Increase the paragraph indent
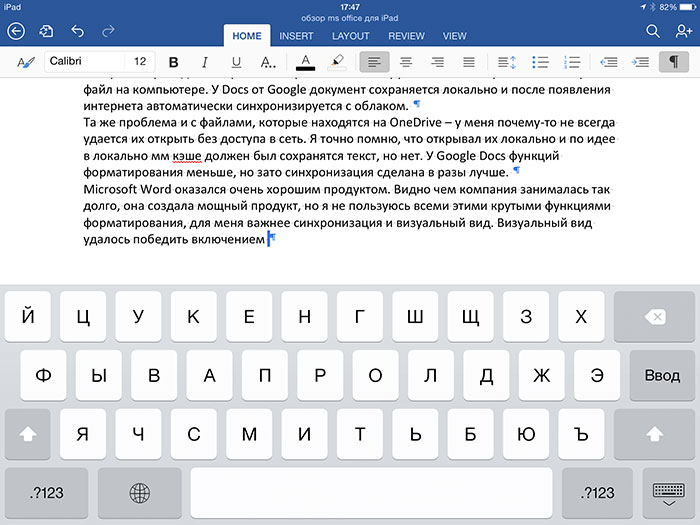Viewport: 700px width, 525px height. coord(639,62)
